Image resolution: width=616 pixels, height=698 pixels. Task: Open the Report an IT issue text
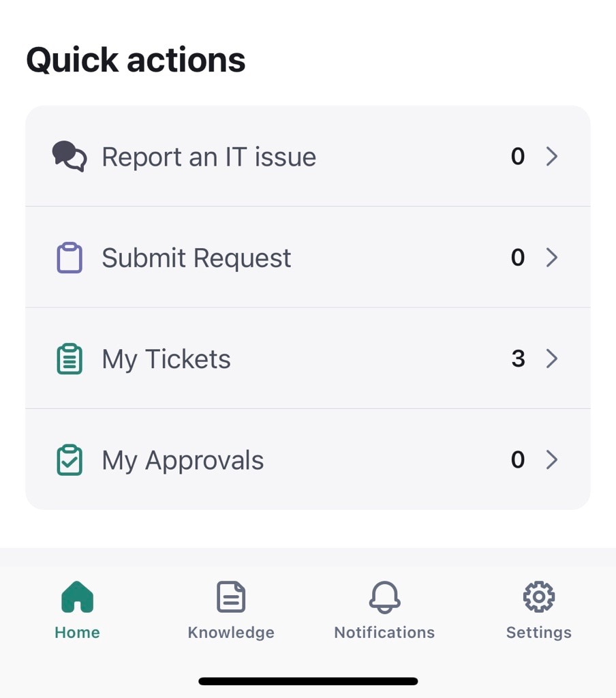[209, 157]
